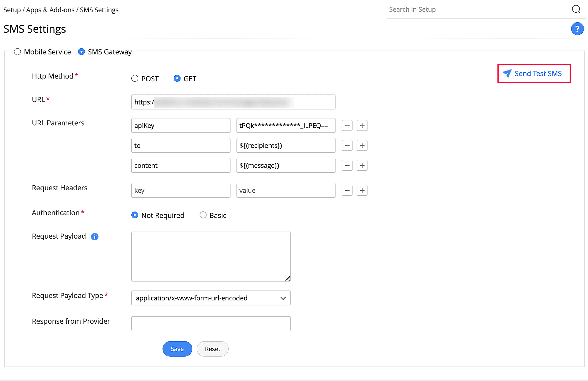588x381 pixels.
Task: Remove the apiKey URL parameter row
Action: pyautogui.click(x=347, y=126)
